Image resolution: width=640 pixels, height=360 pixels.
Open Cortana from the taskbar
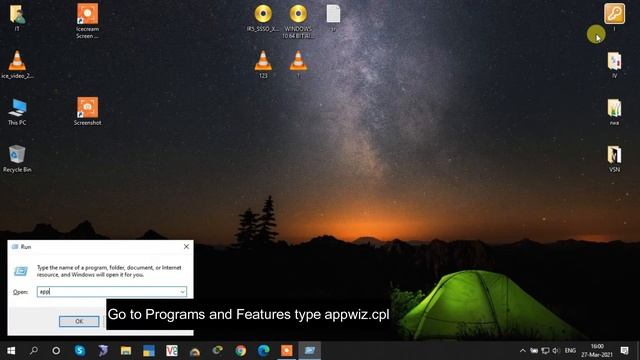coord(56,351)
